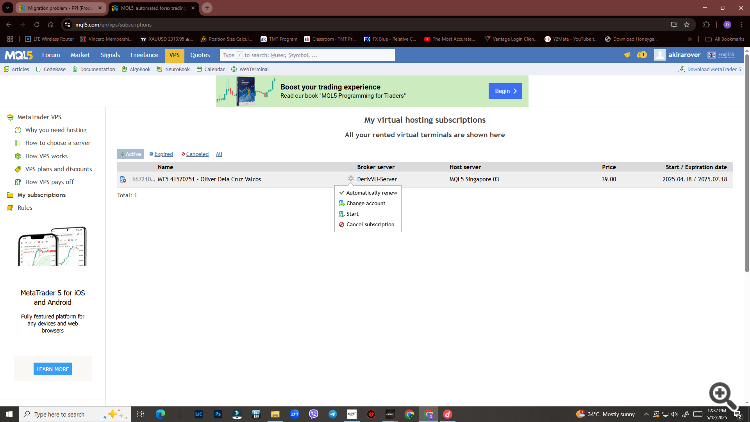Click the MQL5 logo
750x422 pixels.
click(19, 55)
